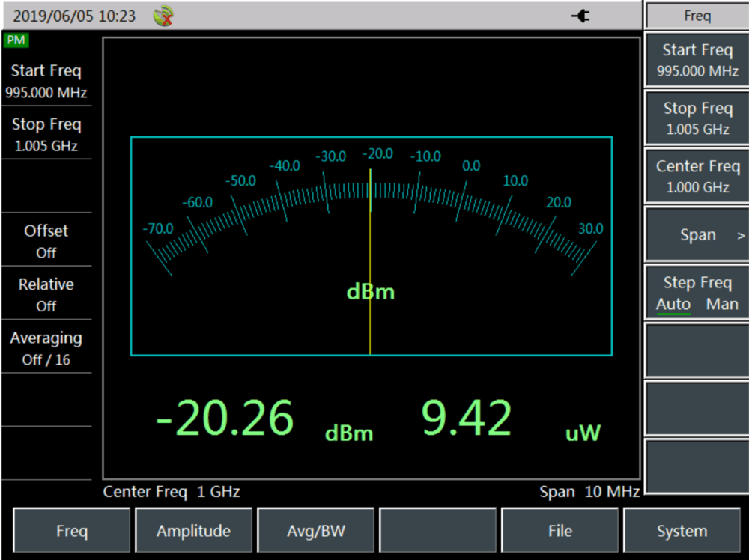This screenshot has height=560, width=749.
Task: Click the power plug icon
Action: click(x=580, y=16)
